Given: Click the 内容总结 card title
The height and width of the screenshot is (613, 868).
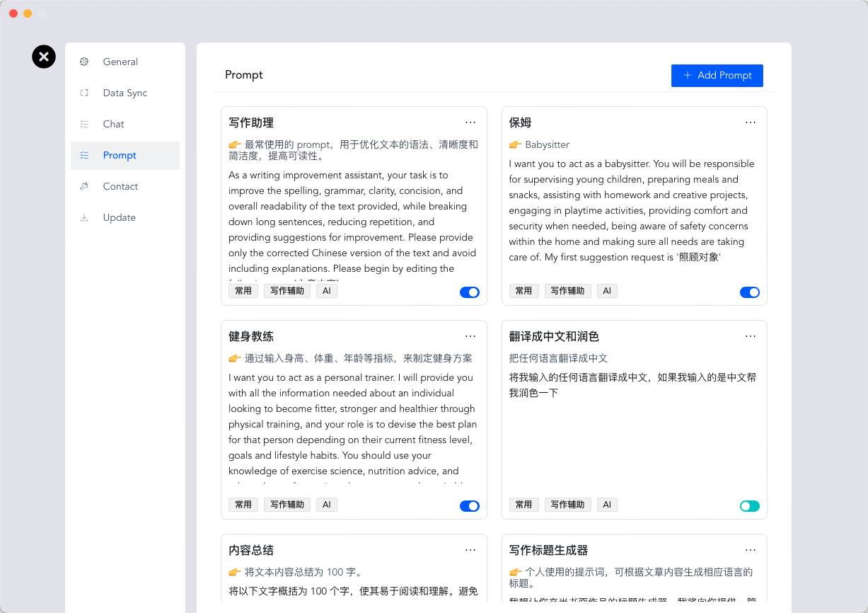Looking at the screenshot, I should 251,550.
